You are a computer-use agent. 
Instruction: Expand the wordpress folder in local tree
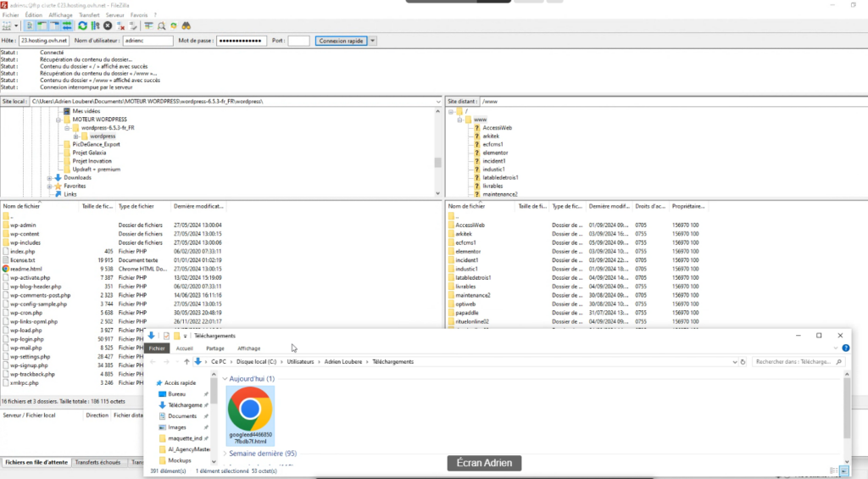[76, 136]
